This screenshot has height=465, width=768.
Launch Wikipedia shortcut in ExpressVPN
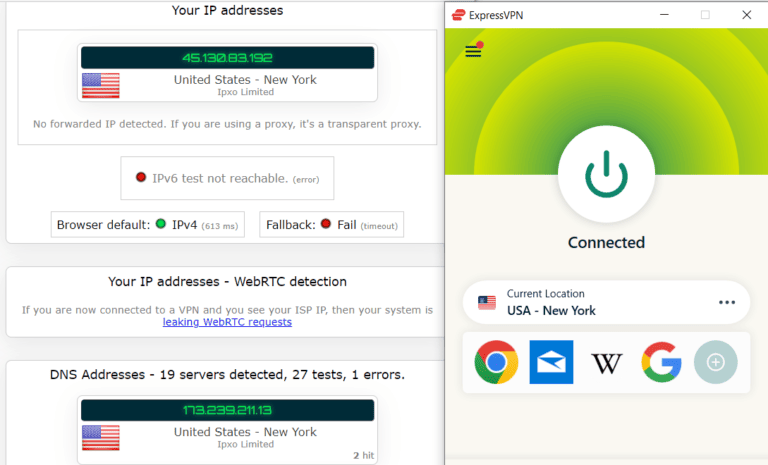pyautogui.click(x=606, y=363)
